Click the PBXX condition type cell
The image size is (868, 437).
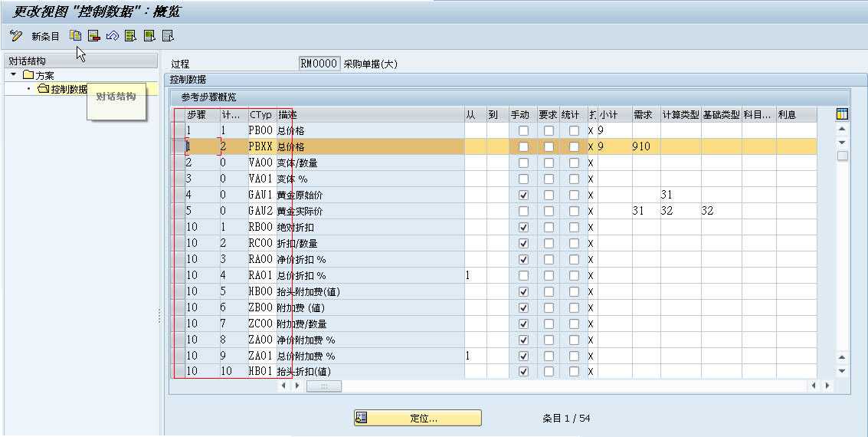tap(261, 146)
